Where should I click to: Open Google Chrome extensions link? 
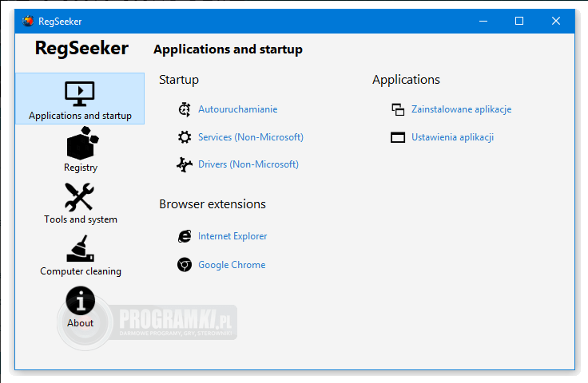[232, 265]
